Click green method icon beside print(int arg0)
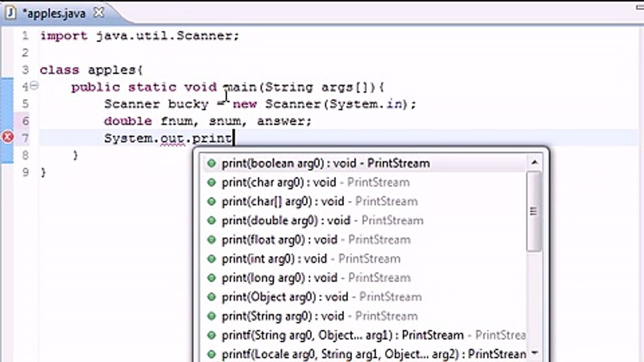 (211, 259)
